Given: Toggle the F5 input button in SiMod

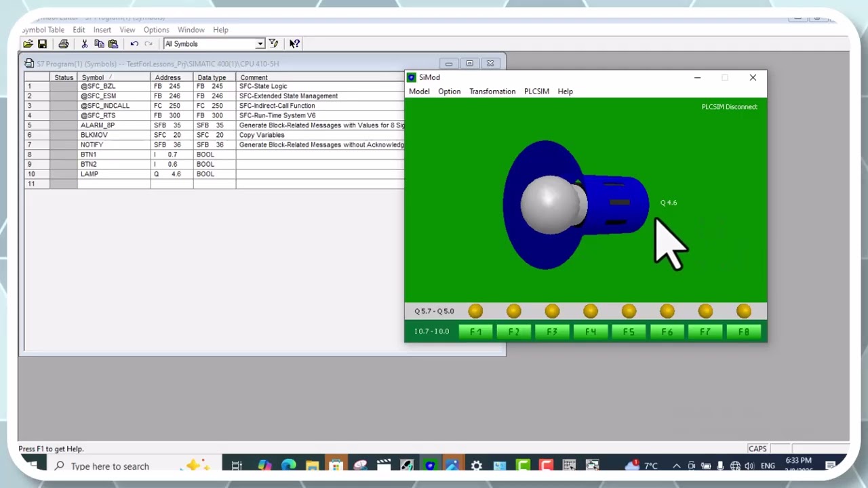Looking at the screenshot, I should point(629,331).
